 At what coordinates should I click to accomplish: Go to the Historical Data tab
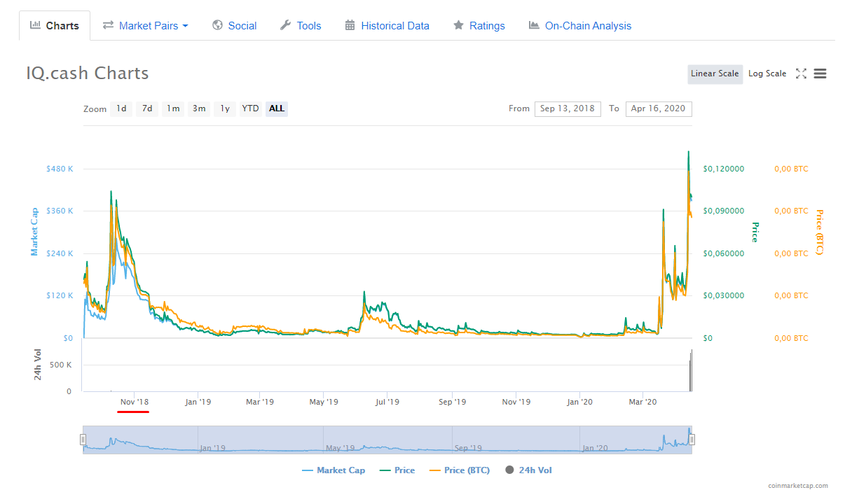pos(387,26)
